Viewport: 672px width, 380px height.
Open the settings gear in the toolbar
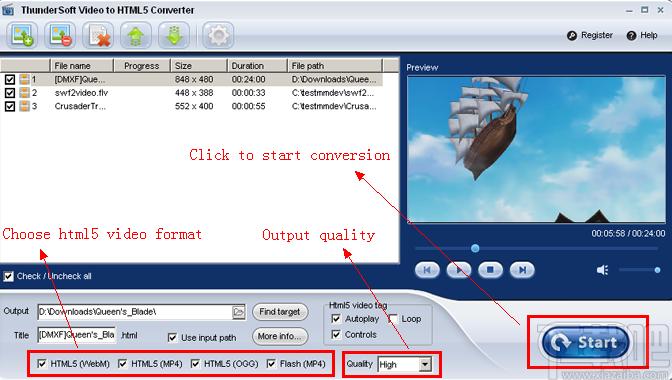tap(218, 35)
